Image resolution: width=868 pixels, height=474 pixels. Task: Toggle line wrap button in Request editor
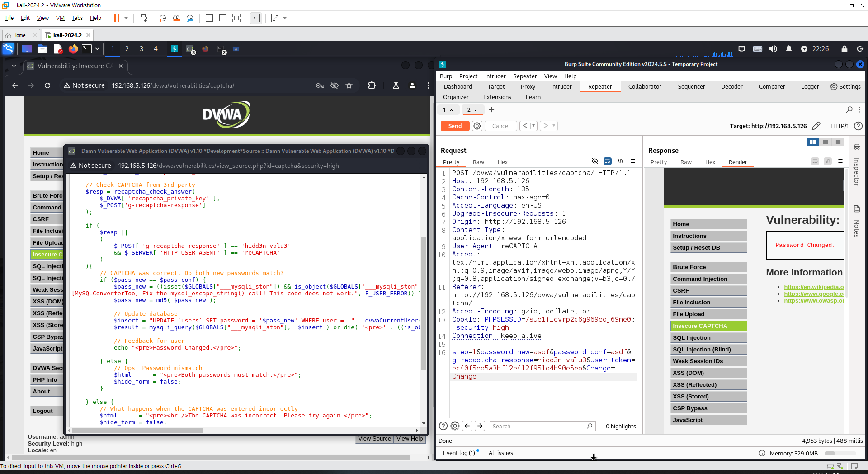pyautogui.click(x=608, y=161)
